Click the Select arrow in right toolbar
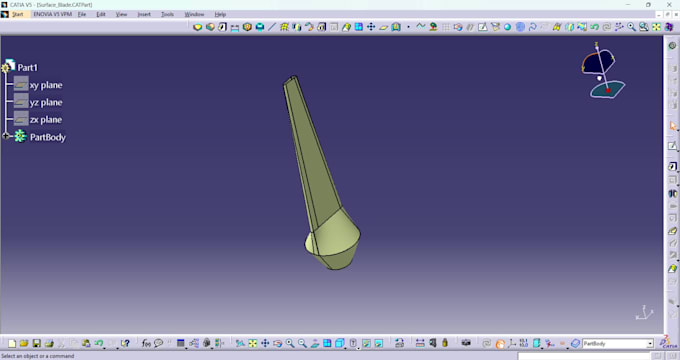Viewport: 680px width, 360px height. point(673,126)
